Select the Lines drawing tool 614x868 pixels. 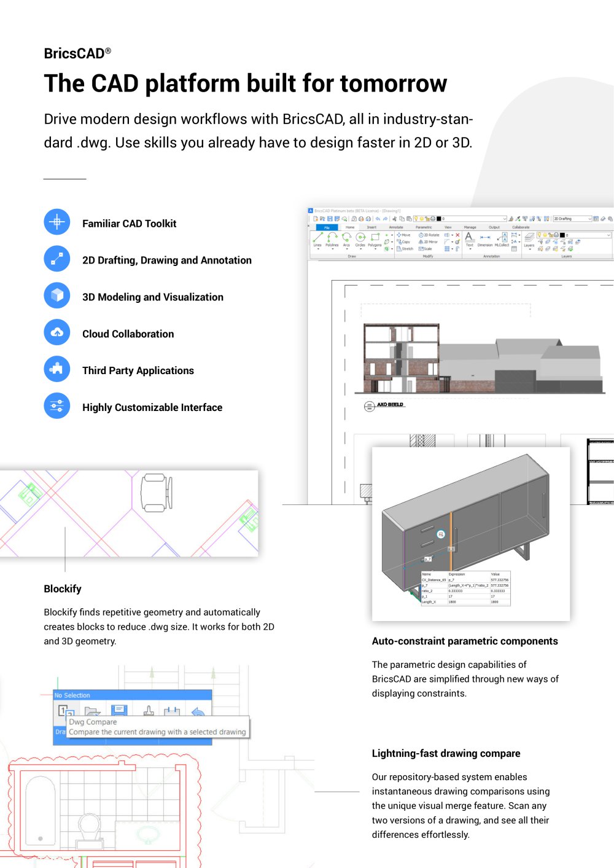(x=317, y=241)
